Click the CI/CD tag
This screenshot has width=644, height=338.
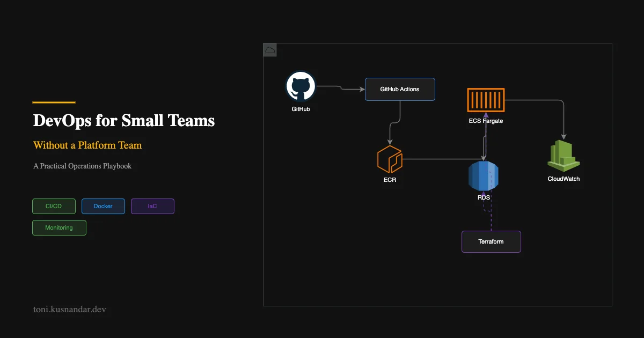[54, 206]
